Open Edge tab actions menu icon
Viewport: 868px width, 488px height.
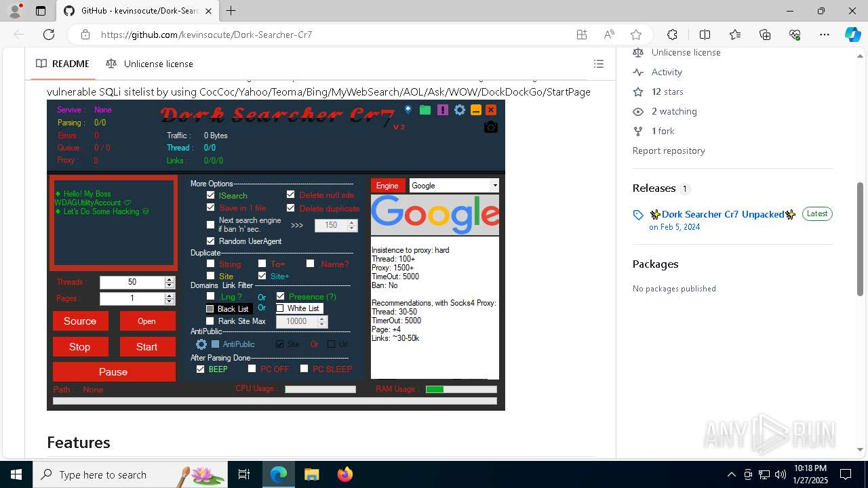[x=41, y=11]
